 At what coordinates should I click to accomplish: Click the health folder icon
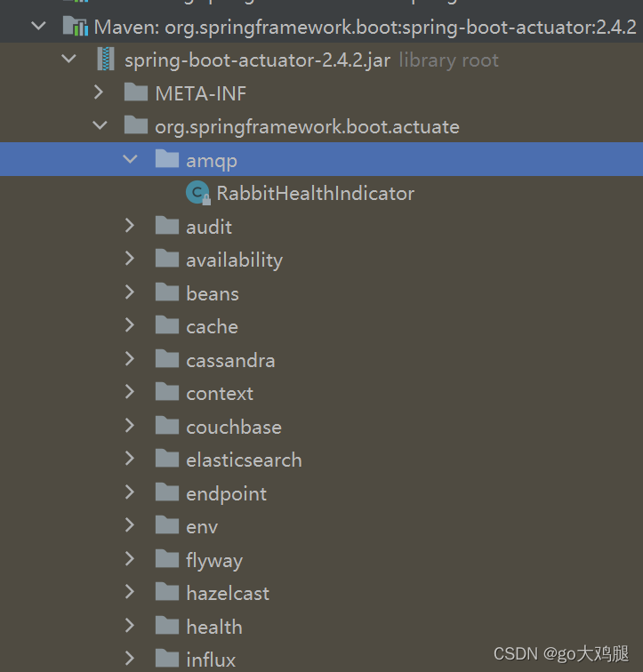pos(166,625)
